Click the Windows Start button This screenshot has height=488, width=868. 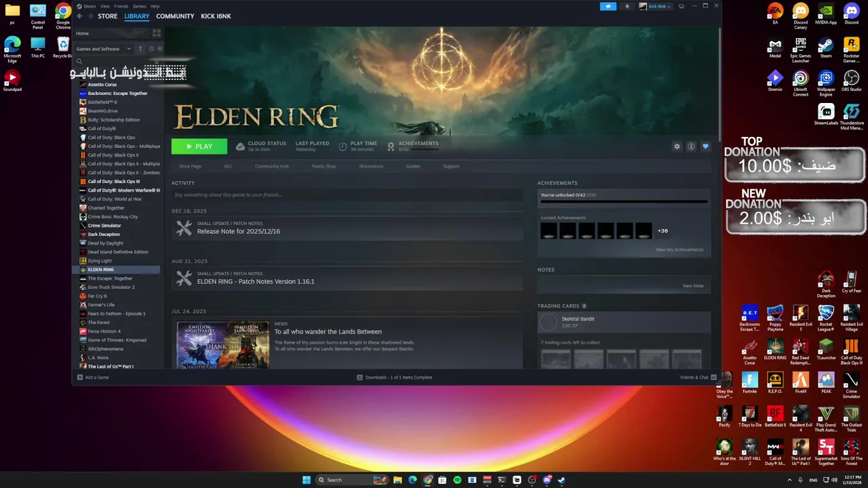pyautogui.click(x=307, y=480)
